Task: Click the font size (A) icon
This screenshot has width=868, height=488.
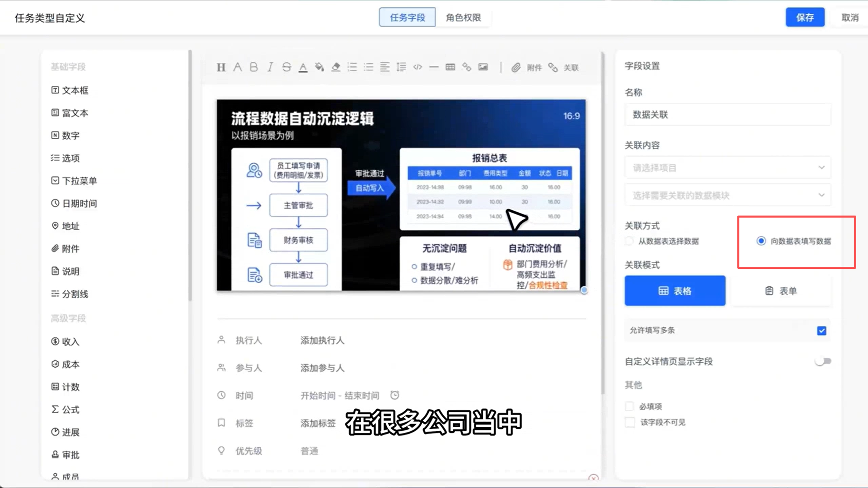Action: pos(237,67)
